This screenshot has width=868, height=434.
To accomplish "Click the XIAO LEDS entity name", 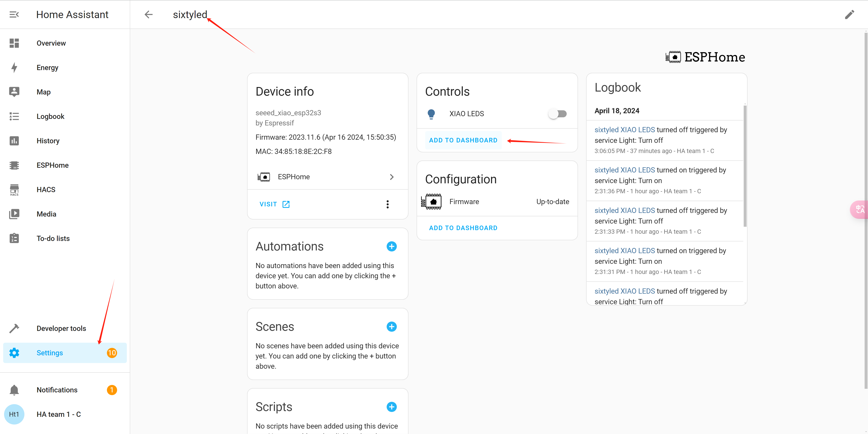I will tap(466, 114).
